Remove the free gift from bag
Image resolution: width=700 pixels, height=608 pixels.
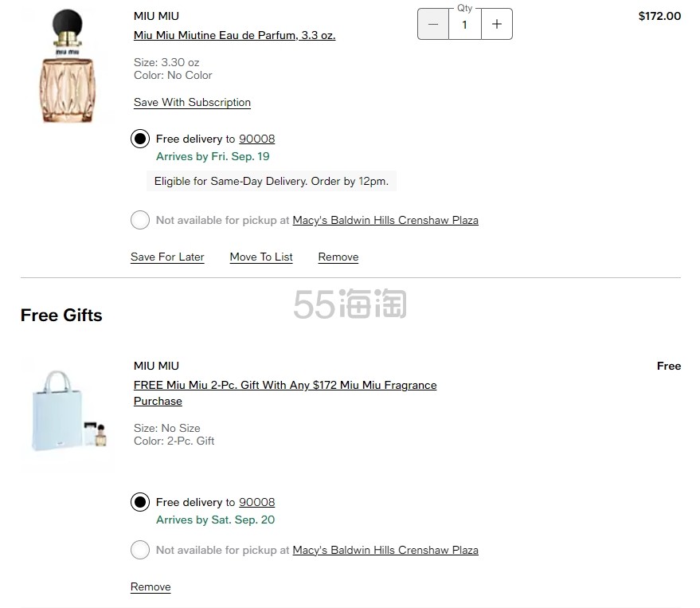click(151, 586)
